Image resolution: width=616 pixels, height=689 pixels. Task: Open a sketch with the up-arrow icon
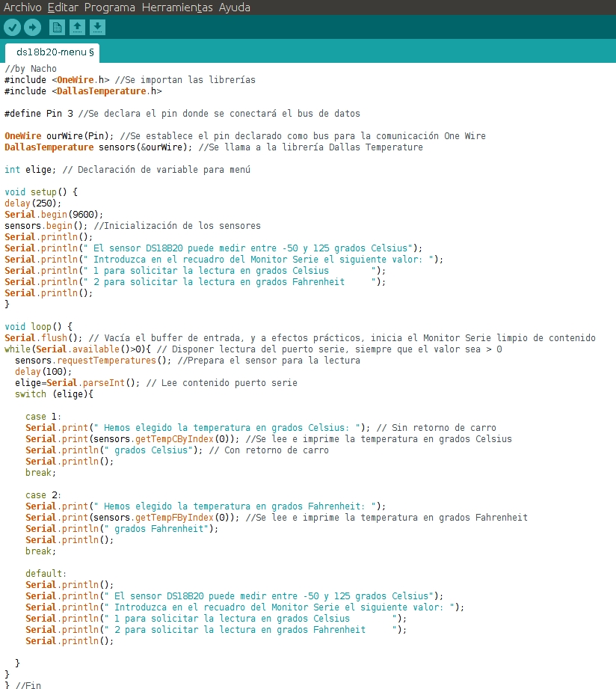[x=77, y=28]
